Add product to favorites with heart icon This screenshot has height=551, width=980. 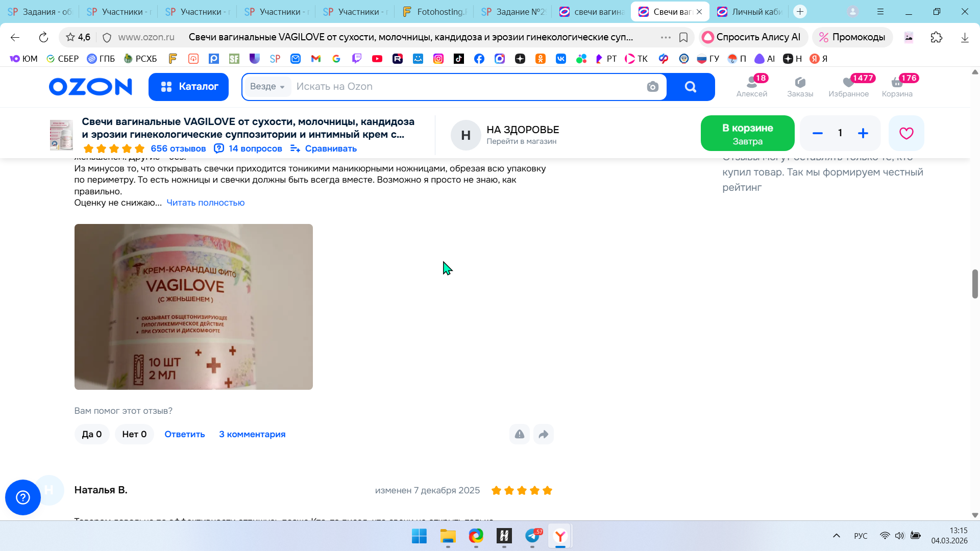point(906,133)
